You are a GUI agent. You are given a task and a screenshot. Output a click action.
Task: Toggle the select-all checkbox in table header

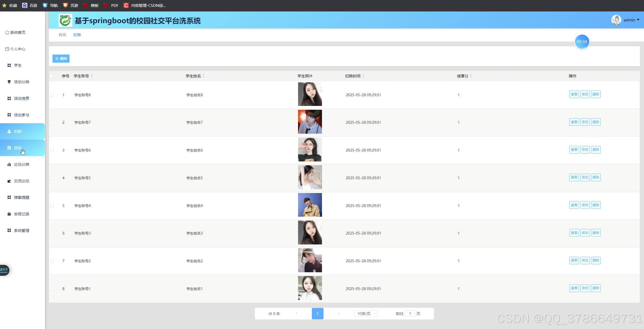coord(52,76)
